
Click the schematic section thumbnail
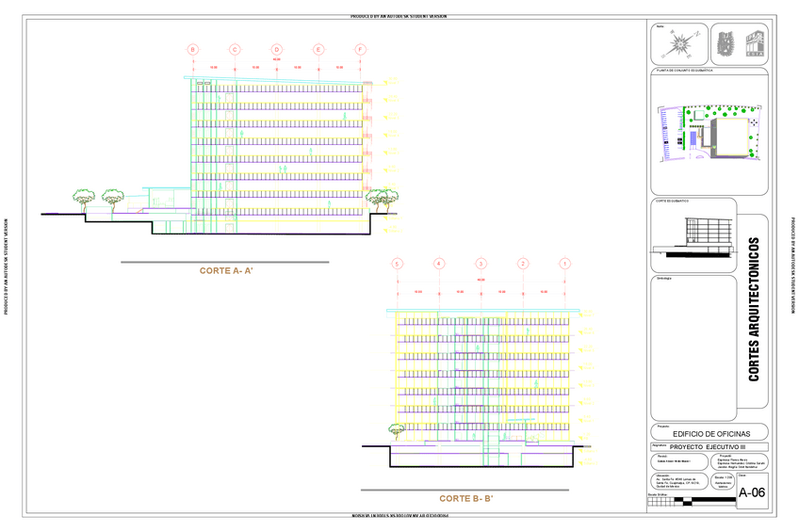696,235
